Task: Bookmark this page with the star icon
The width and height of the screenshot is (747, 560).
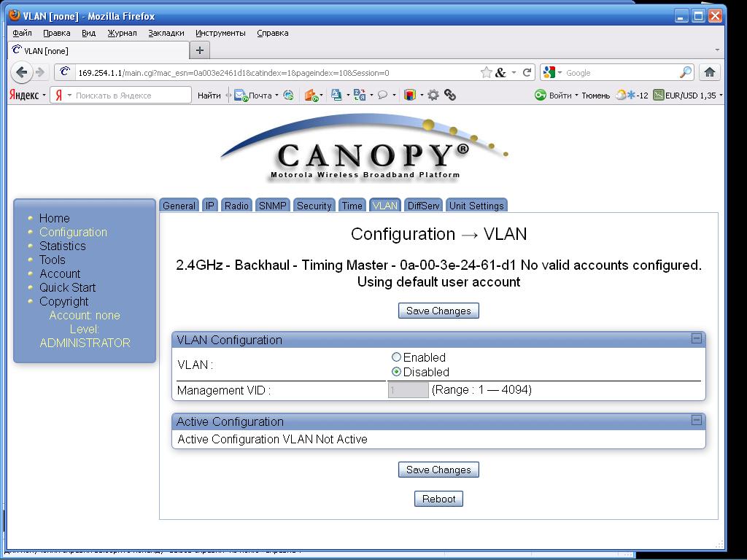Action: click(486, 72)
